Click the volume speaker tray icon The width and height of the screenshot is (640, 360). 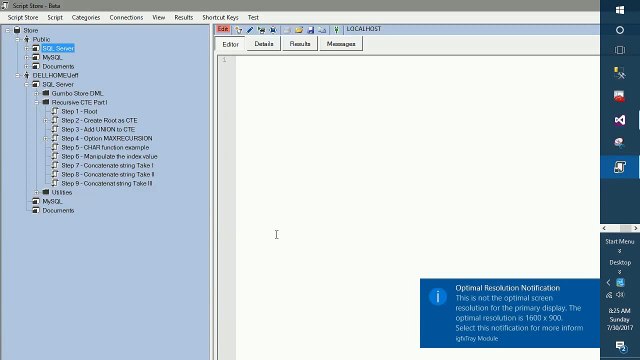pos(620,295)
